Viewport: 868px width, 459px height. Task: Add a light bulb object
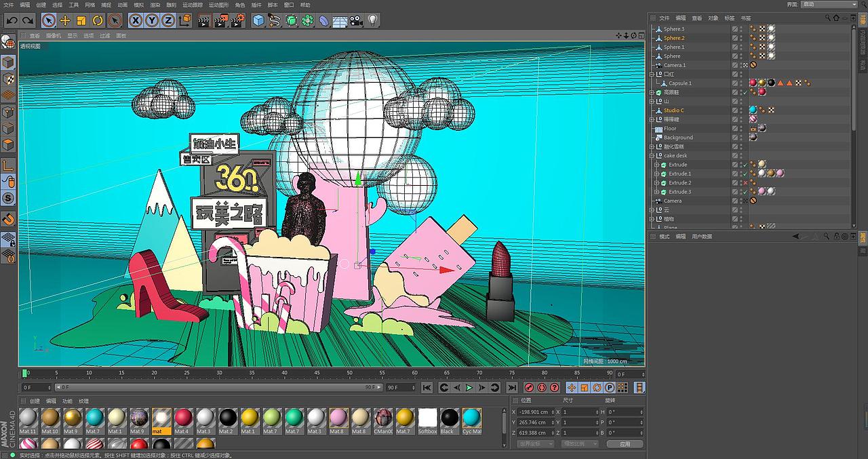(373, 20)
